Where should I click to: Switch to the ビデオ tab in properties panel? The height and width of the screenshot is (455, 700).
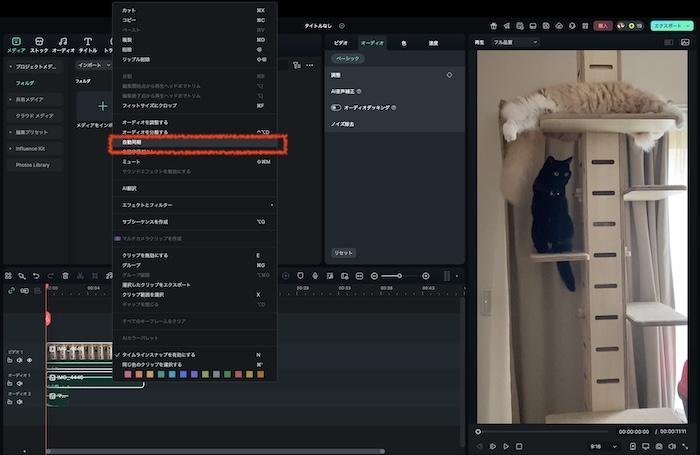click(340, 43)
